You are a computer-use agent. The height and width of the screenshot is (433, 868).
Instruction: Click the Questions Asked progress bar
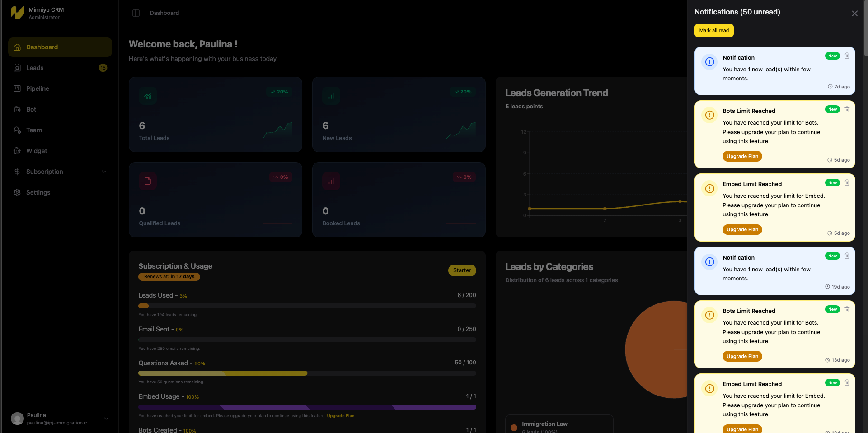click(307, 373)
